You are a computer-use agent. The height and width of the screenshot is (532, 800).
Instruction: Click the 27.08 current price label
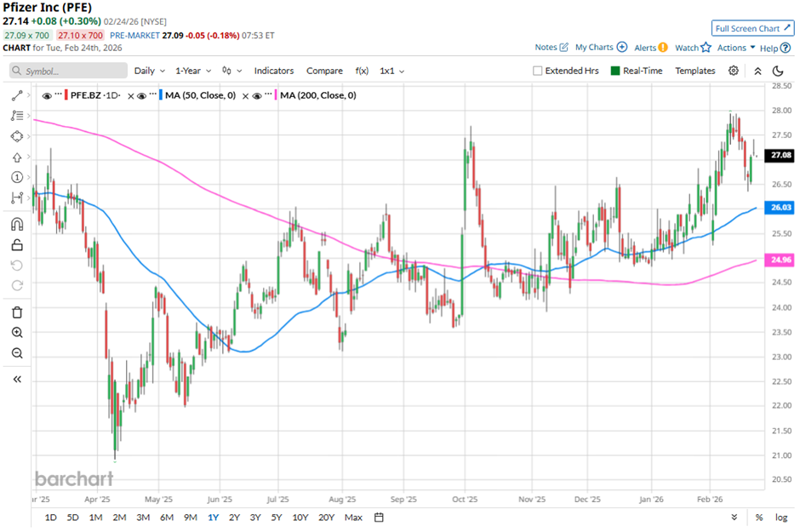[x=780, y=155]
